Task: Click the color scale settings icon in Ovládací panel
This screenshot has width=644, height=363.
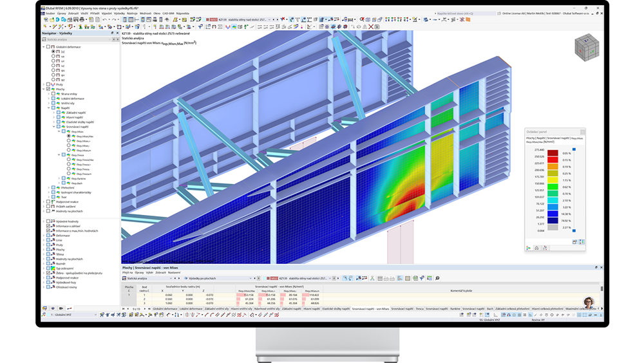Action: tap(582, 242)
